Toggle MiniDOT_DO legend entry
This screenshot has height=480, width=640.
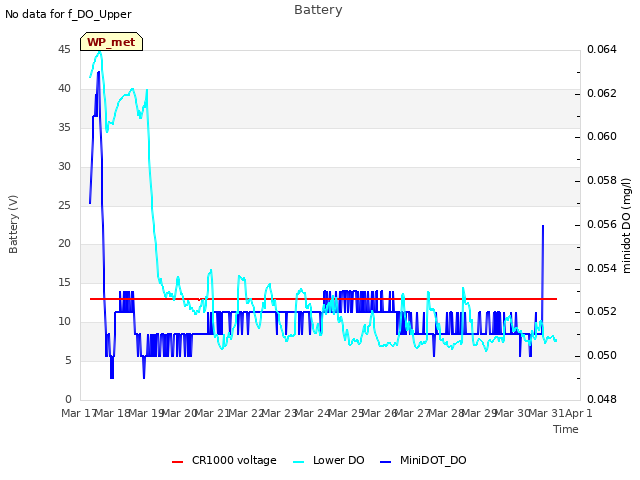(x=423, y=460)
